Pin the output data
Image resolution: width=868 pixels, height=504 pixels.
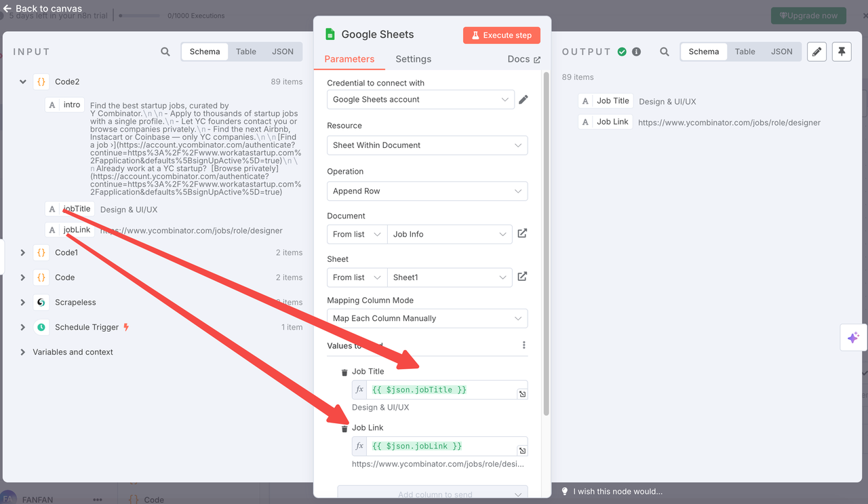click(x=842, y=52)
